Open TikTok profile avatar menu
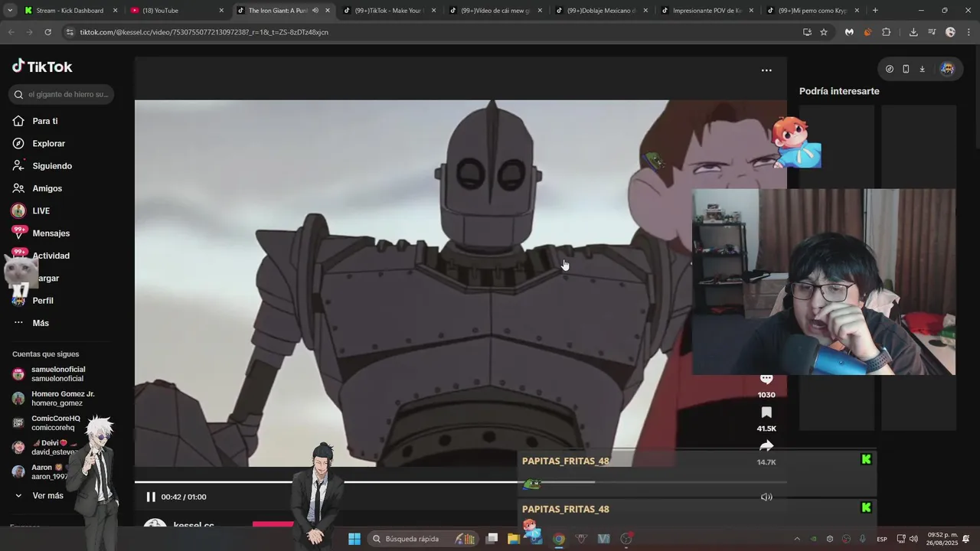The height and width of the screenshot is (551, 980). [947, 69]
